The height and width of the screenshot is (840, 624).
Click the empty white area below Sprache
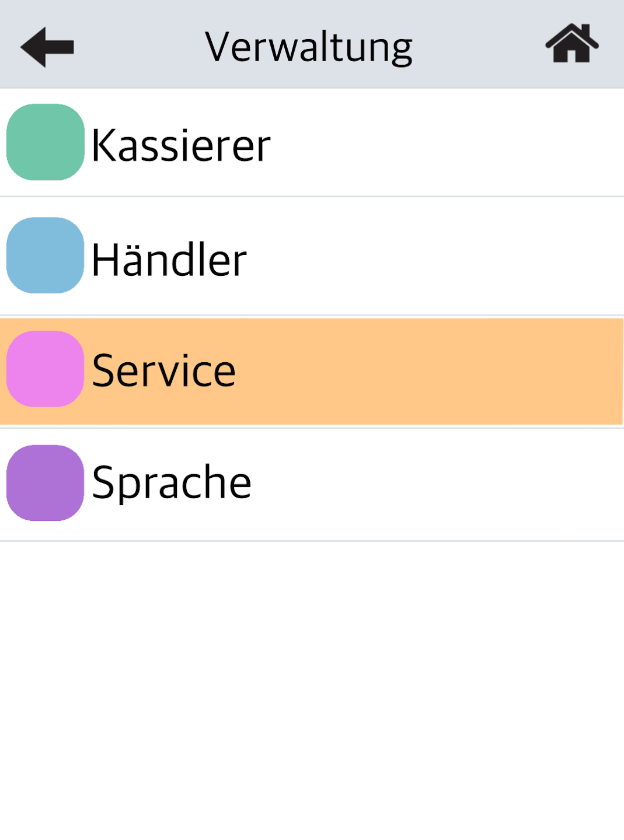(x=312, y=691)
